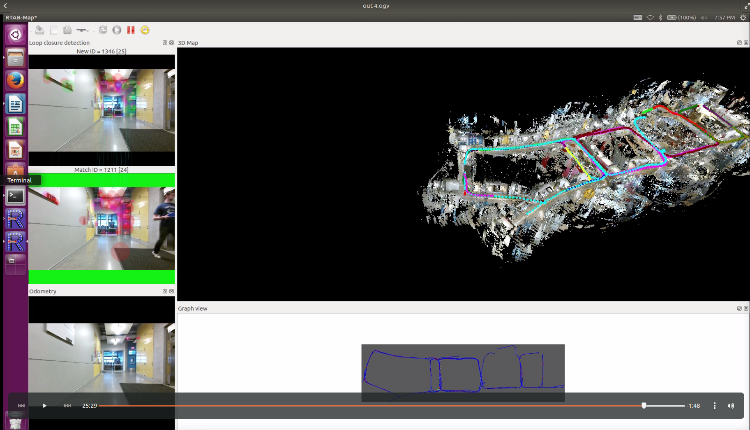Open LibreOffice Calc from the launcher
The height and width of the screenshot is (430, 750).
point(15,127)
